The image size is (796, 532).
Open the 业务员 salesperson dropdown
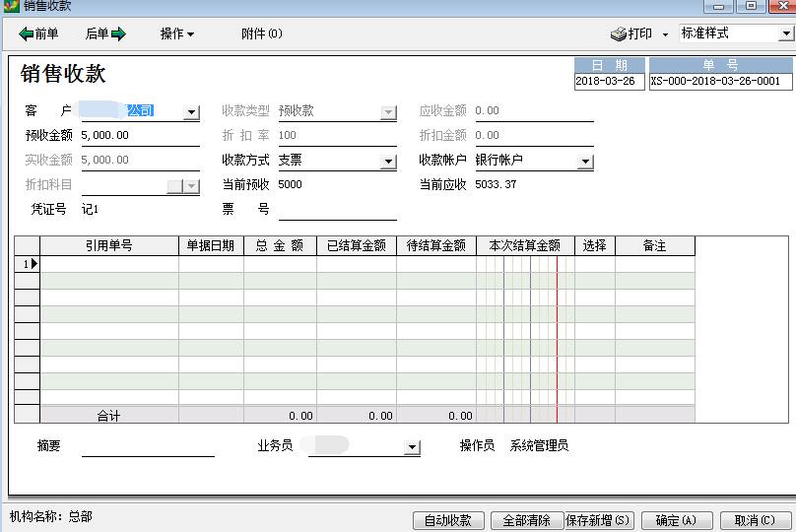tap(412, 448)
